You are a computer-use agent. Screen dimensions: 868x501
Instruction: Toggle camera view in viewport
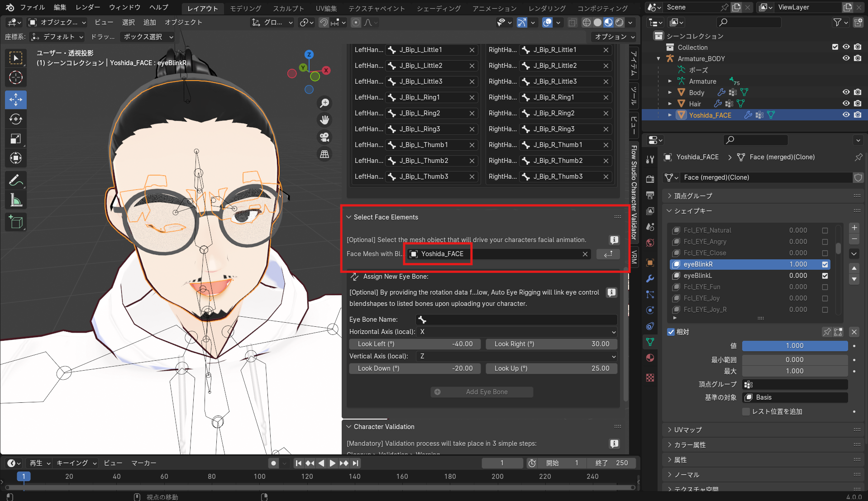(324, 137)
